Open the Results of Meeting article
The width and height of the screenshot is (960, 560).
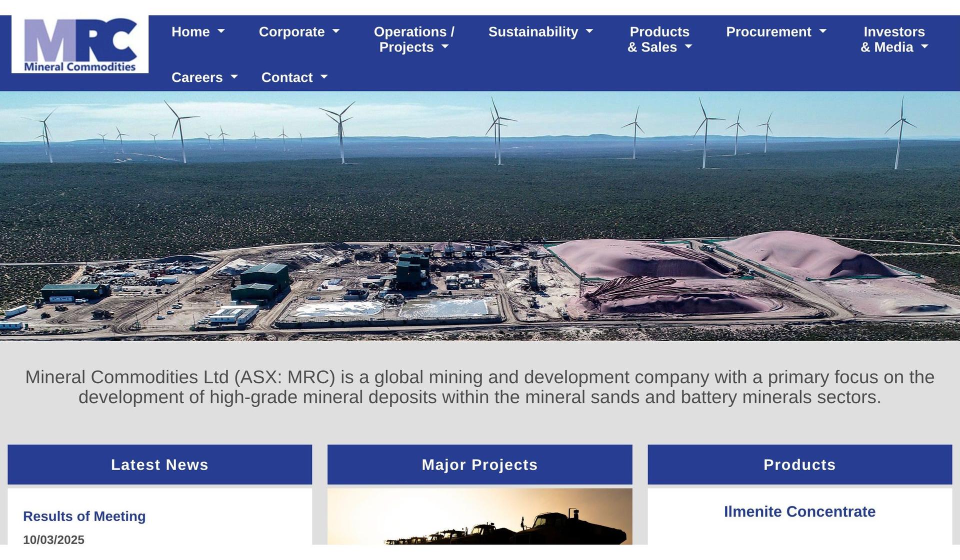[84, 516]
